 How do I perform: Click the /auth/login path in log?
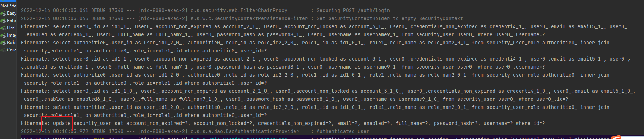(373, 10)
